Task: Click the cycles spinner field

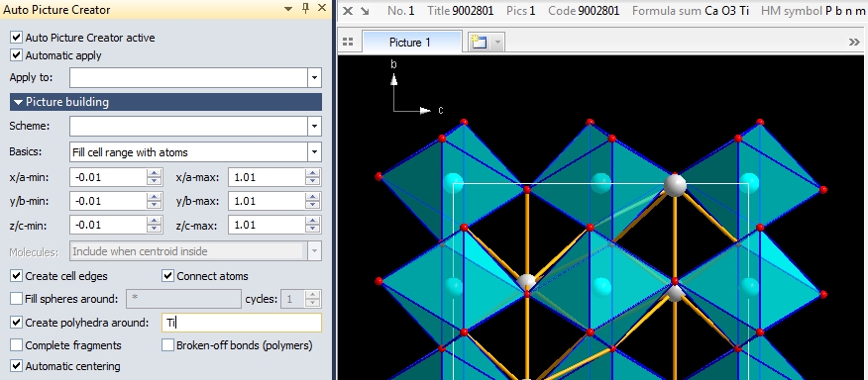Action: pyautogui.click(x=300, y=299)
